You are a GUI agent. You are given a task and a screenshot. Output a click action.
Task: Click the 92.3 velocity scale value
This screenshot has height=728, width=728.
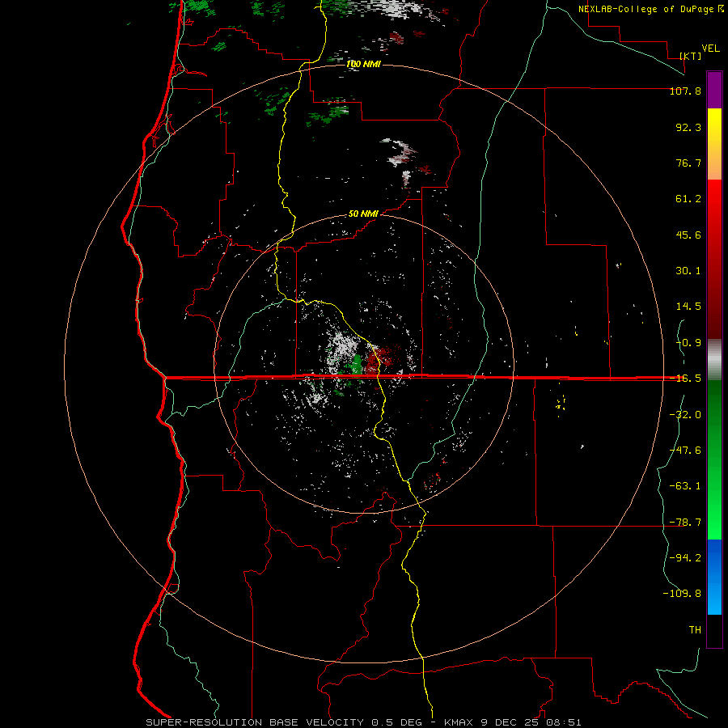pos(688,127)
